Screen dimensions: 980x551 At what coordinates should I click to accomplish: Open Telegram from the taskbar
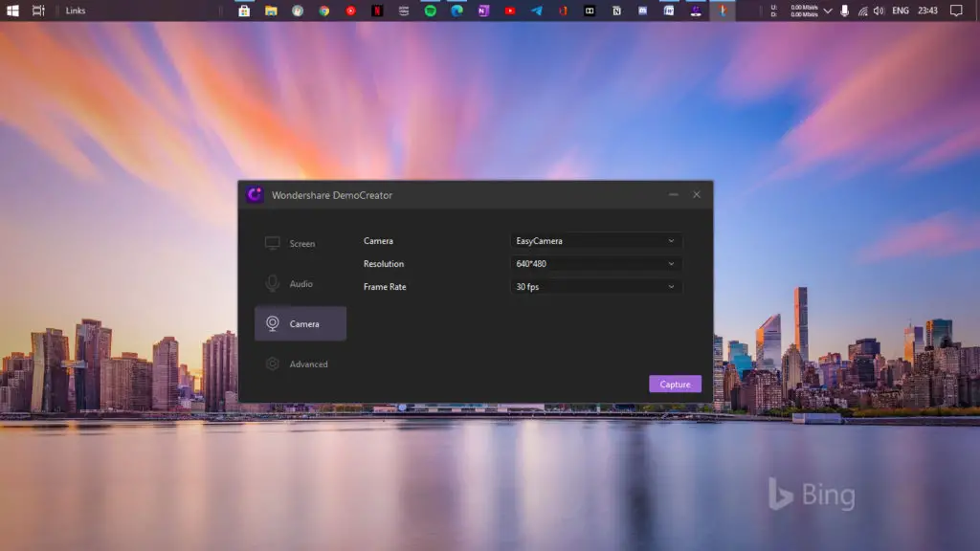(x=536, y=11)
